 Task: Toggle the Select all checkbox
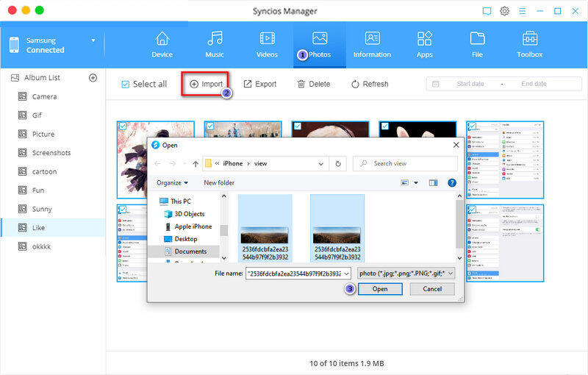point(125,84)
